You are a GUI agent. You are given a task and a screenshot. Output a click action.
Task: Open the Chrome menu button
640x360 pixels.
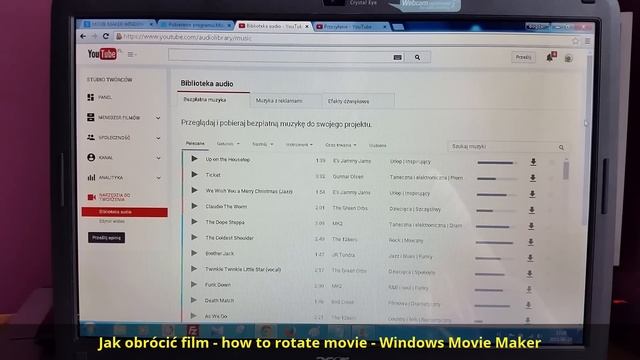587,41
